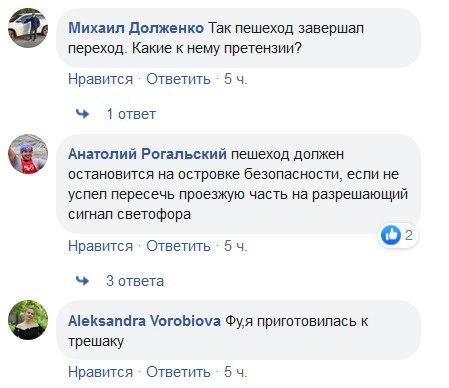The image size is (449, 388).
Task: Open the Aleksandra Vorobiova name link
Action: tap(144, 321)
